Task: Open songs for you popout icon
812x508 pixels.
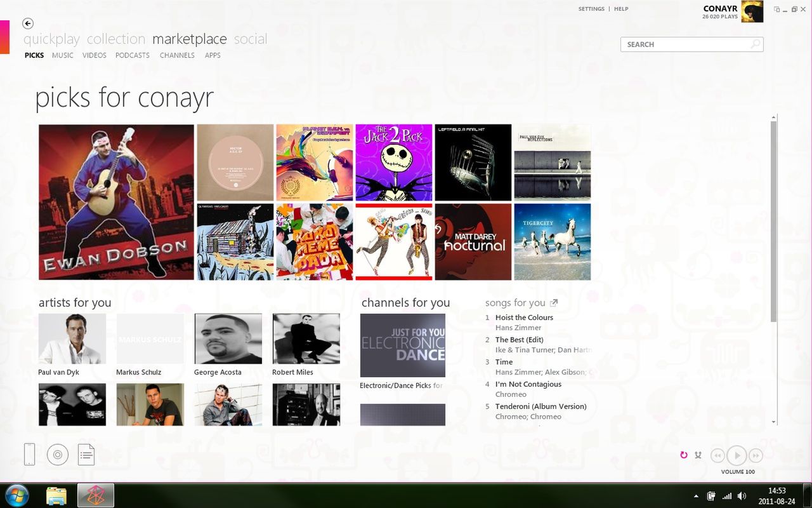Action: pyautogui.click(x=554, y=303)
